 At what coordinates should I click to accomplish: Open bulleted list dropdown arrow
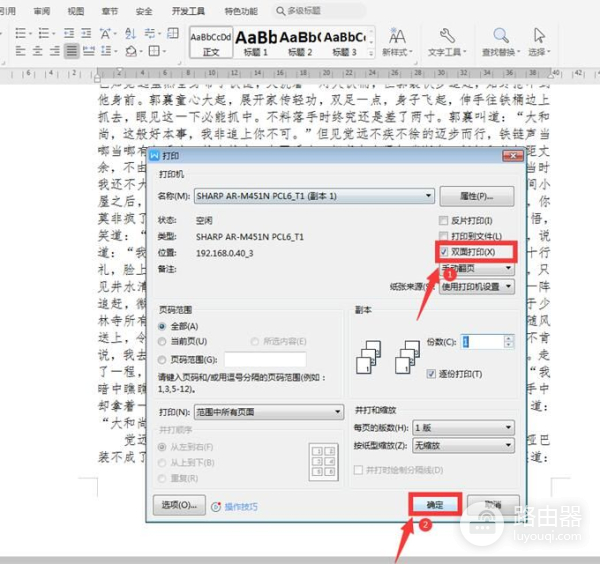click(x=30, y=34)
